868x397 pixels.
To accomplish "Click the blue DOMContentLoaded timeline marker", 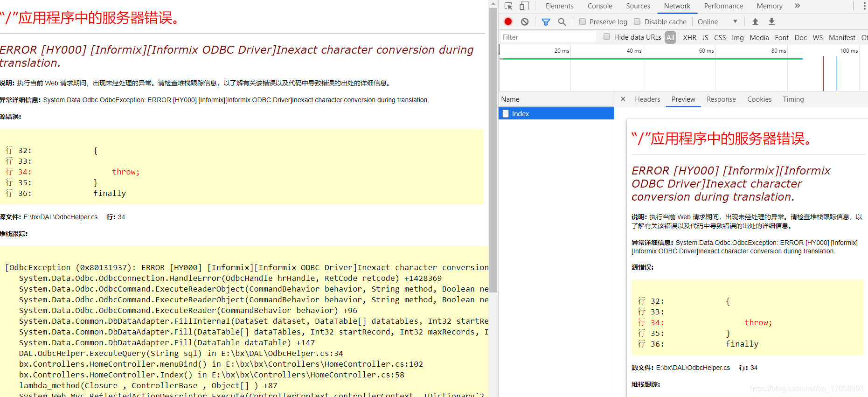I will pyautogui.click(x=837, y=73).
